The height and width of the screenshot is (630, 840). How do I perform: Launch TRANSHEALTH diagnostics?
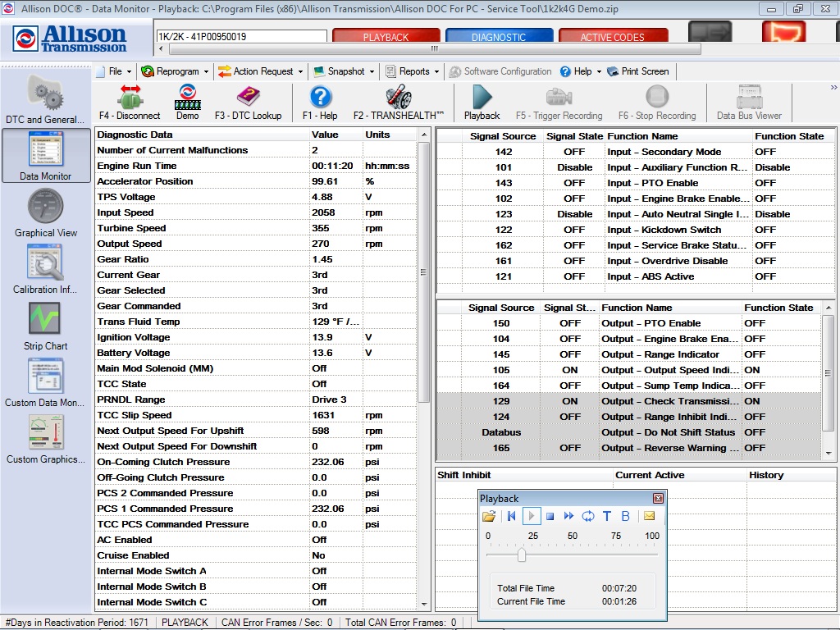[x=399, y=103]
